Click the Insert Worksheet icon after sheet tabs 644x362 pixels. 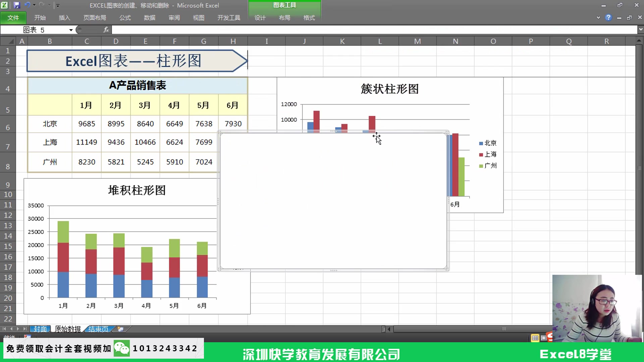point(121,329)
